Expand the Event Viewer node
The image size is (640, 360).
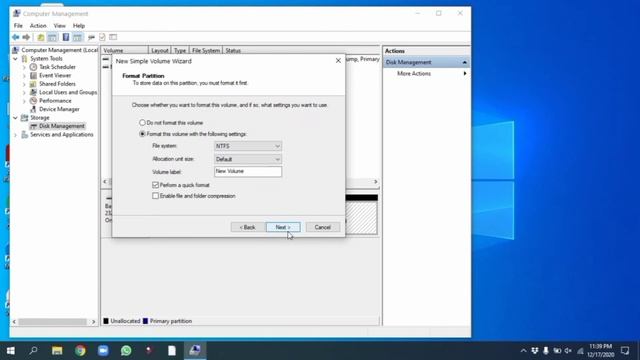tap(24, 76)
